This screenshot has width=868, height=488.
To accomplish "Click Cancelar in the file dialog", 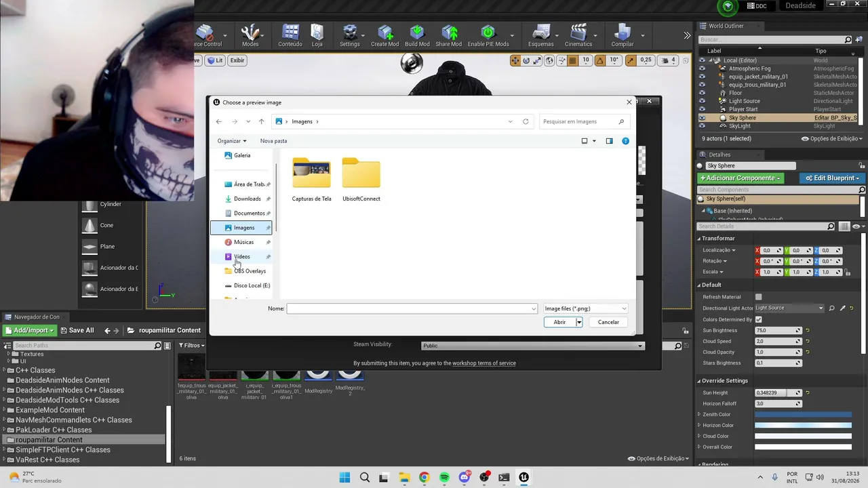I will (608, 322).
